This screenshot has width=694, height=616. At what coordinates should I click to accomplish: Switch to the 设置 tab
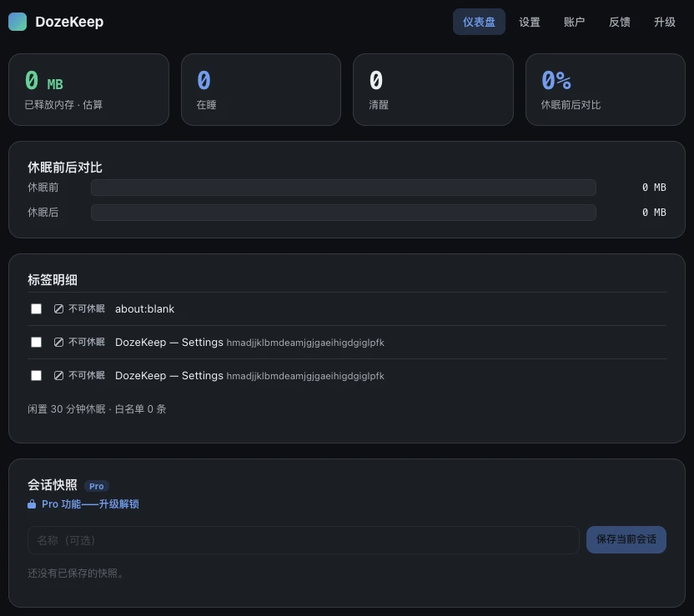530,22
